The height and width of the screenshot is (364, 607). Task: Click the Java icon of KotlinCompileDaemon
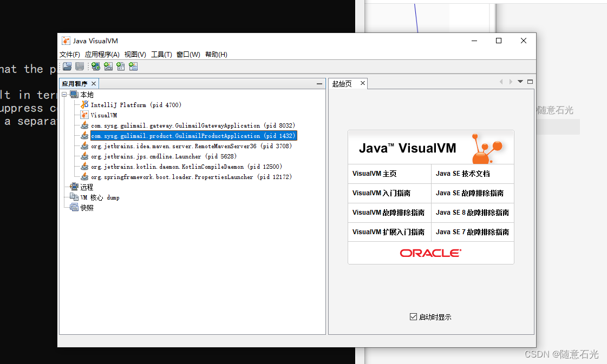84,167
